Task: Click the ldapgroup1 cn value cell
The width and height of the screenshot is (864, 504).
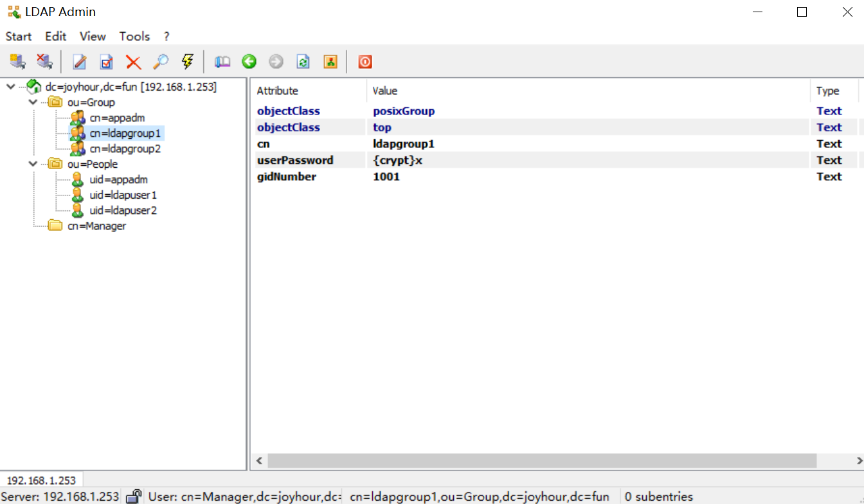Action: 404,143
